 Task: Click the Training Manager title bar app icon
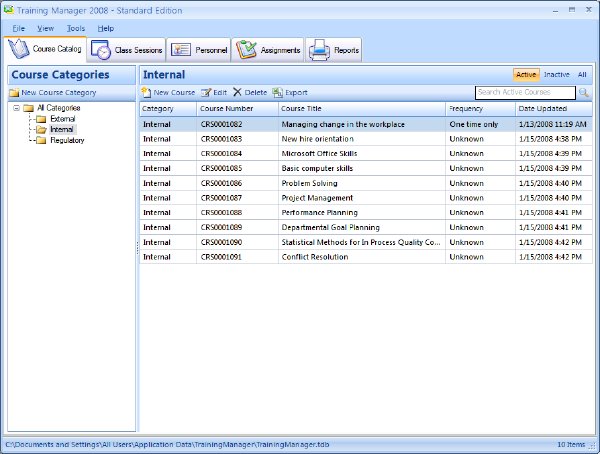(9, 9)
